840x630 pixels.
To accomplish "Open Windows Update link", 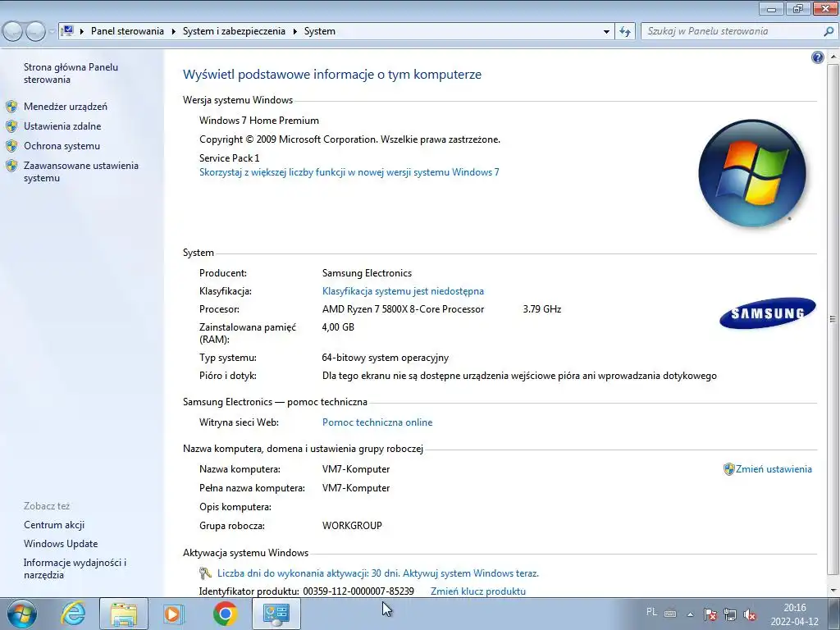I will point(61,544).
